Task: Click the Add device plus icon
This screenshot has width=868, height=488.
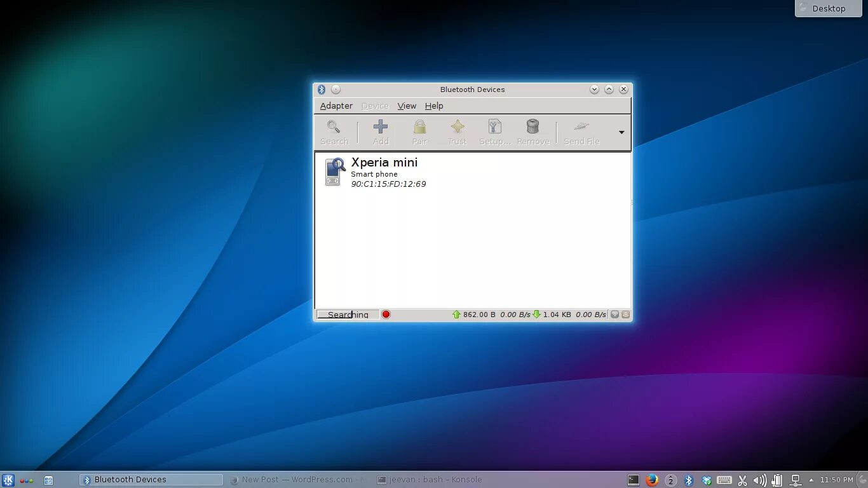Action: (381, 126)
